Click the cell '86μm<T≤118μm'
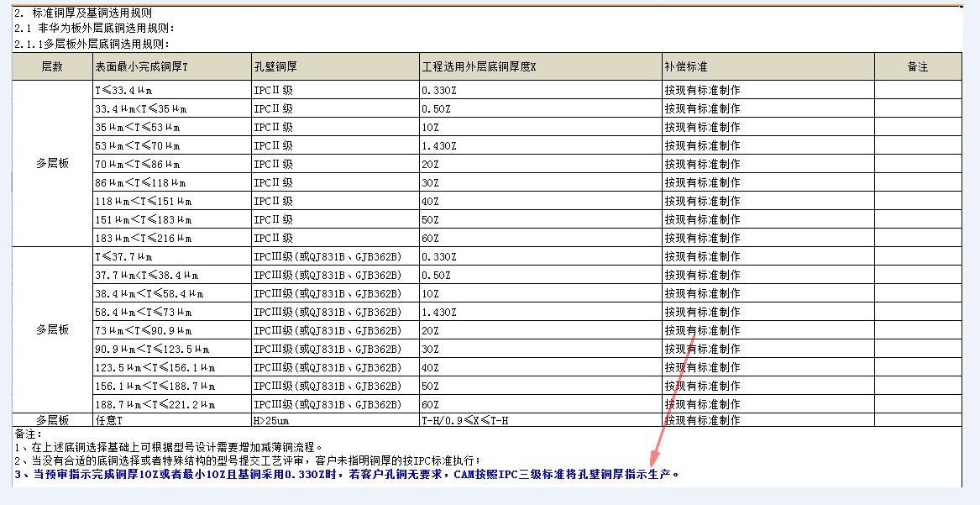The height and width of the screenshot is (505, 980). click(172, 182)
